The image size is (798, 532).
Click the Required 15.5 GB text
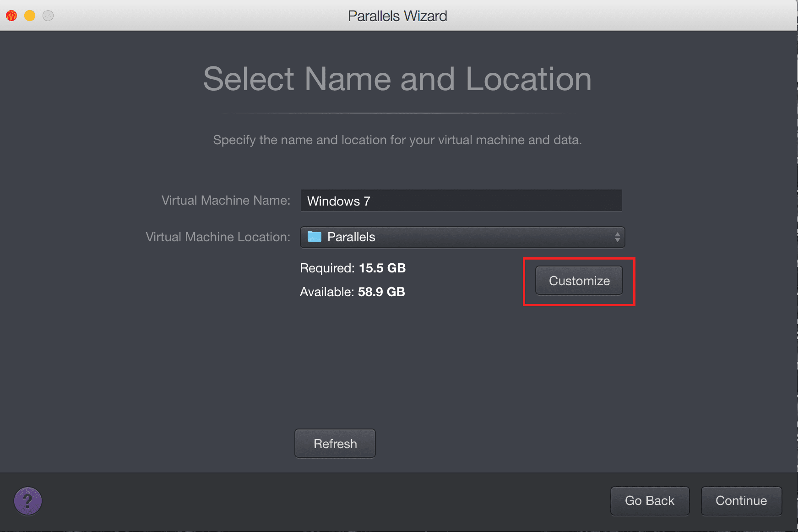pos(353,268)
